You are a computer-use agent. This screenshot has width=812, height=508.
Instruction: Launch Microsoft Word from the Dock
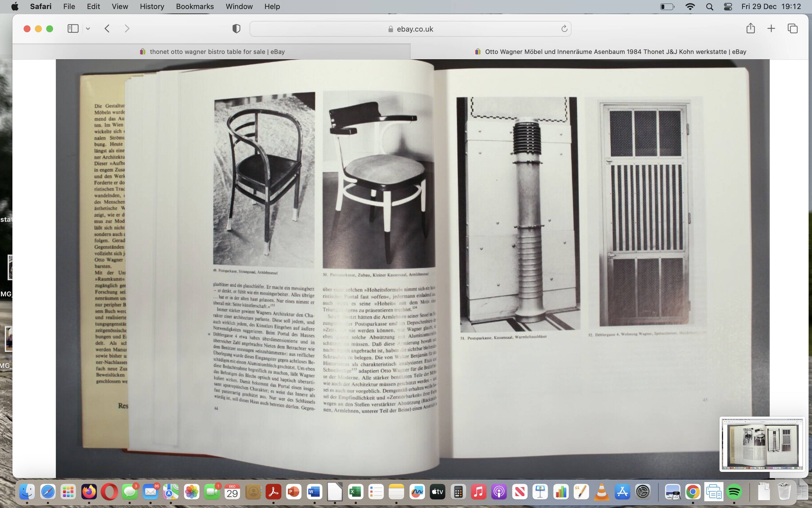point(314,492)
